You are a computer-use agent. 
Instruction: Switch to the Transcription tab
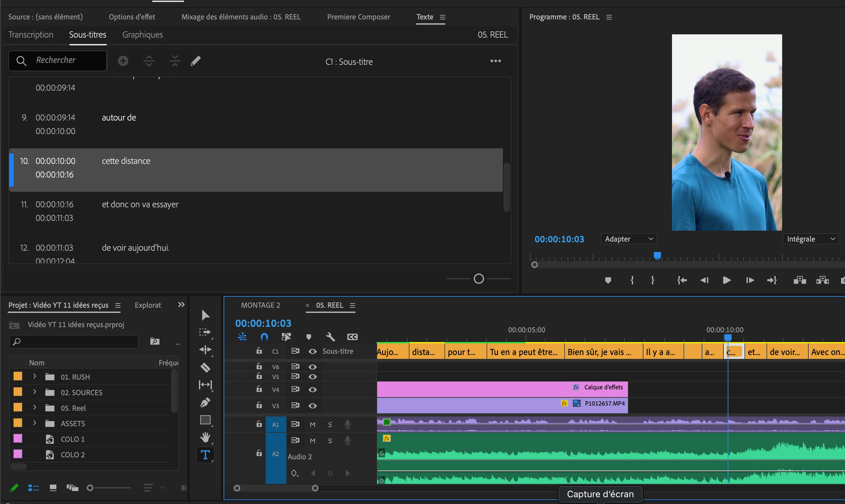[x=30, y=35]
